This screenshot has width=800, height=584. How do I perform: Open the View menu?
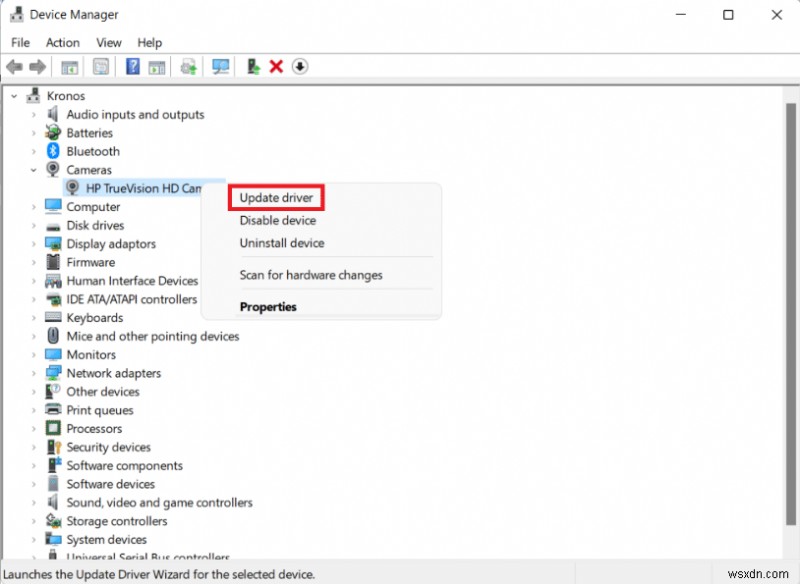(108, 42)
